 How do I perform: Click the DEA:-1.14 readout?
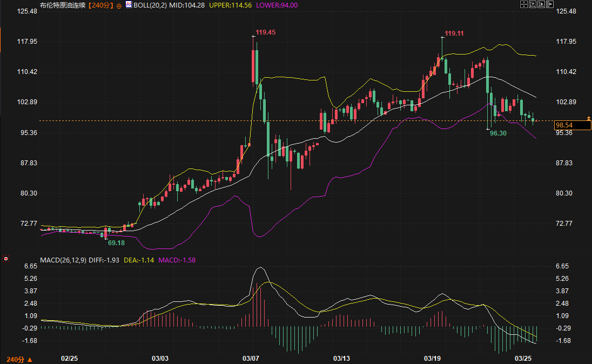point(139,260)
